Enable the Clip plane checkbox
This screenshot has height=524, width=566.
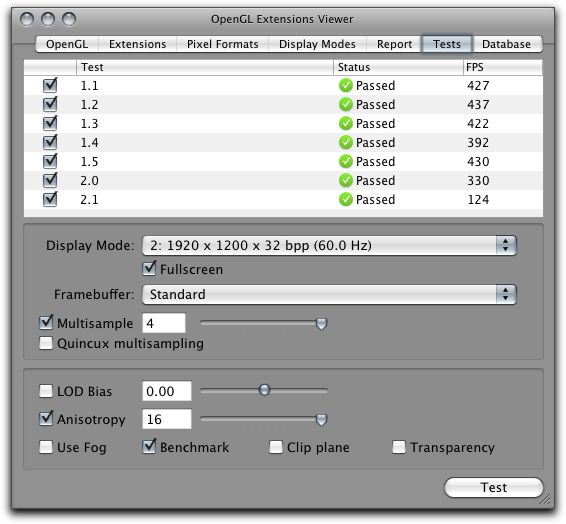[276, 447]
